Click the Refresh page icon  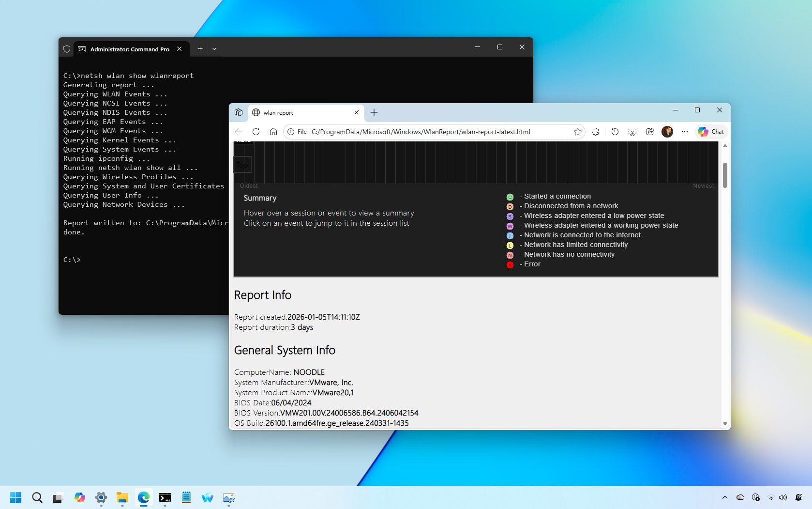[x=256, y=131]
